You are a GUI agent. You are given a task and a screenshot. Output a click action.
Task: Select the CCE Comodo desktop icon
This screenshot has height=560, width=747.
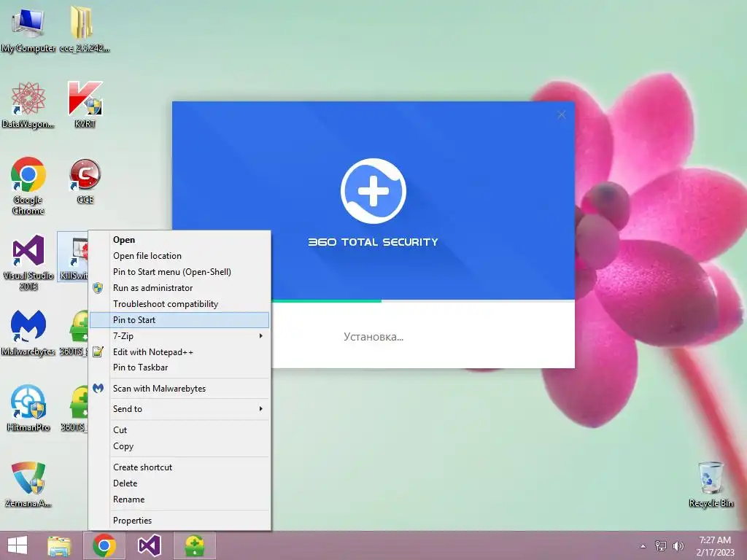pos(85,181)
